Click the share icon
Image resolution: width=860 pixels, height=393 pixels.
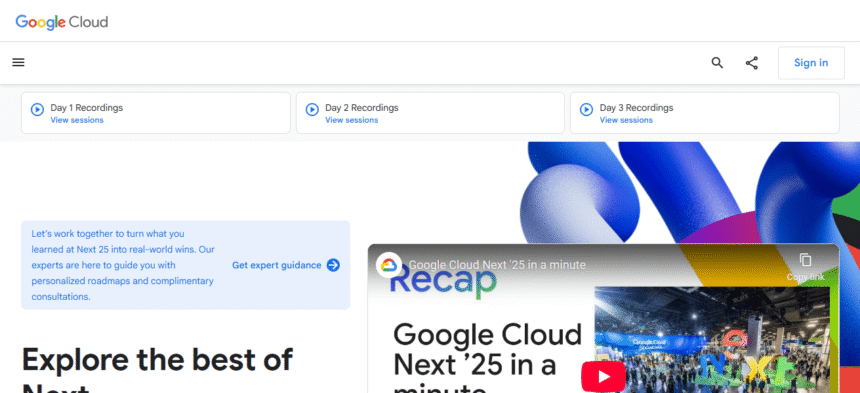(751, 62)
